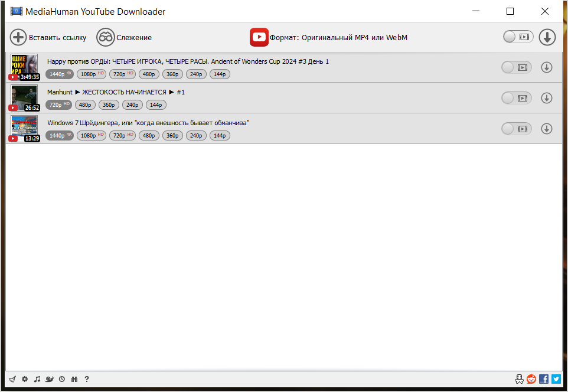The image size is (568, 392).
Task: Select 240p quality for Manhunt video
Action: (x=132, y=104)
